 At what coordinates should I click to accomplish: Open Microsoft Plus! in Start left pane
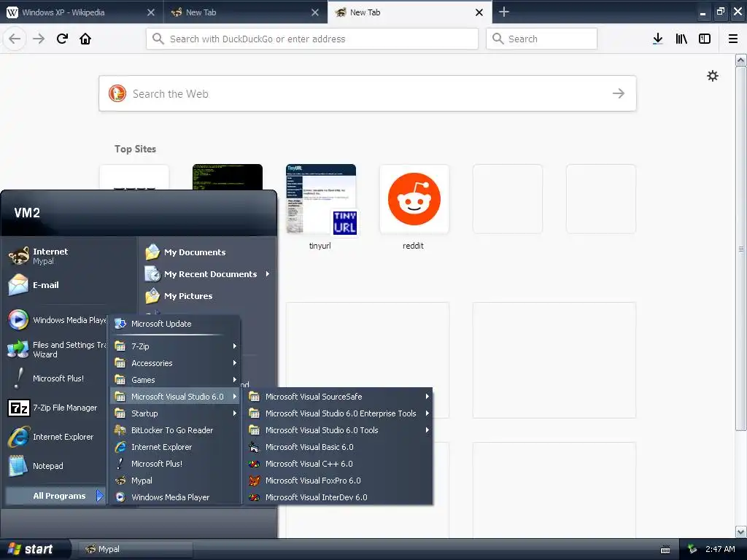coord(55,378)
